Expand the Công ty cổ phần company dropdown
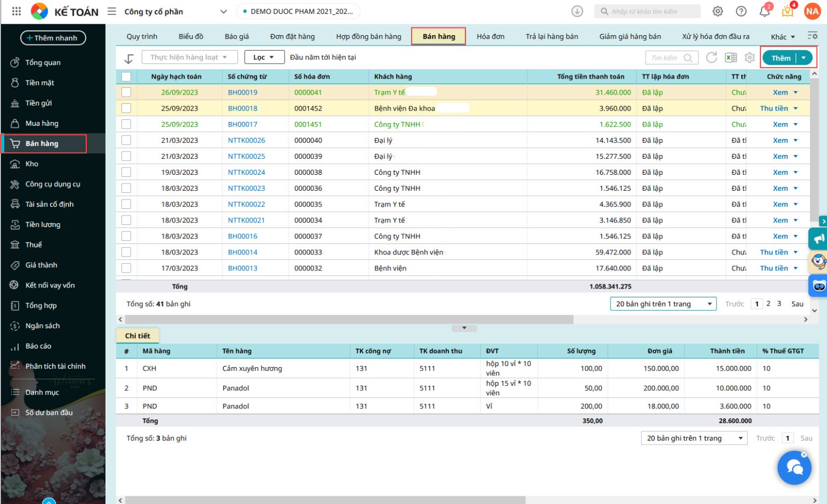The width and height of the screenshot is (827, 504). pyautogui.click(x=223, y=12)
